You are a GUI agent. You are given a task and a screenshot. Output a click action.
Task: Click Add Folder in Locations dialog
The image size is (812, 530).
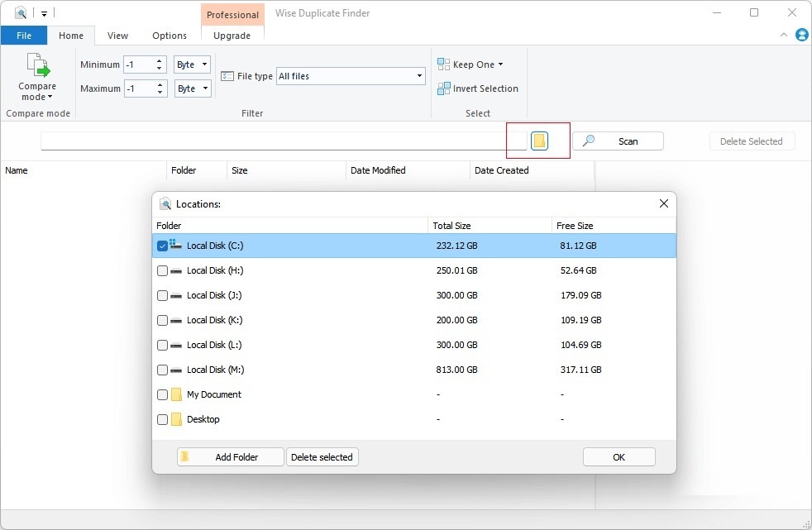click(x=231, y=457)
